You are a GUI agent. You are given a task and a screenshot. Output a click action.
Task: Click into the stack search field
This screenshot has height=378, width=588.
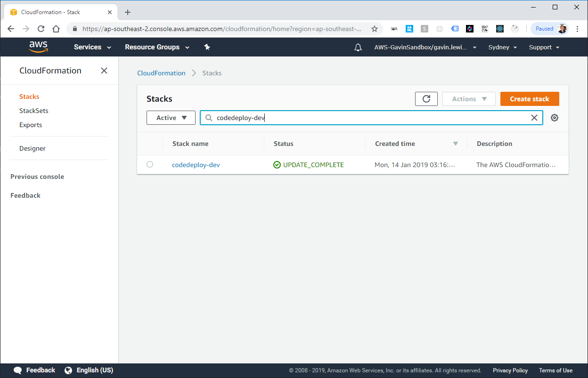coord(371,118)
